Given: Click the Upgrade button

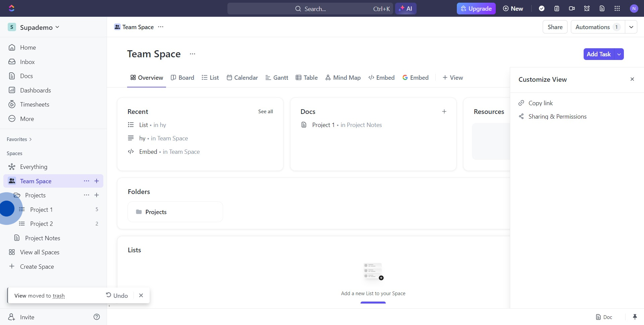Looking at the screenshot, I should pos(476,9).
